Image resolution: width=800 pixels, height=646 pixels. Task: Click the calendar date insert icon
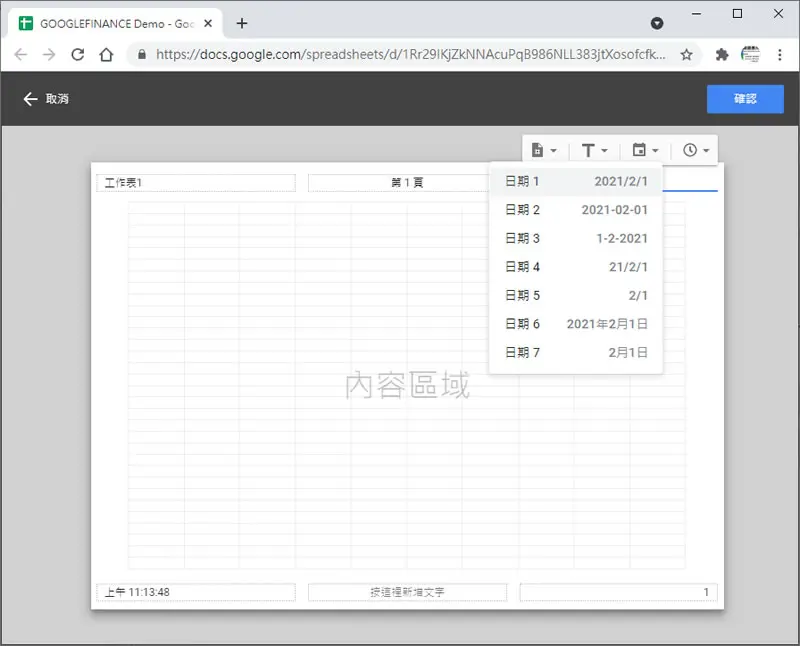pos(639,150)
